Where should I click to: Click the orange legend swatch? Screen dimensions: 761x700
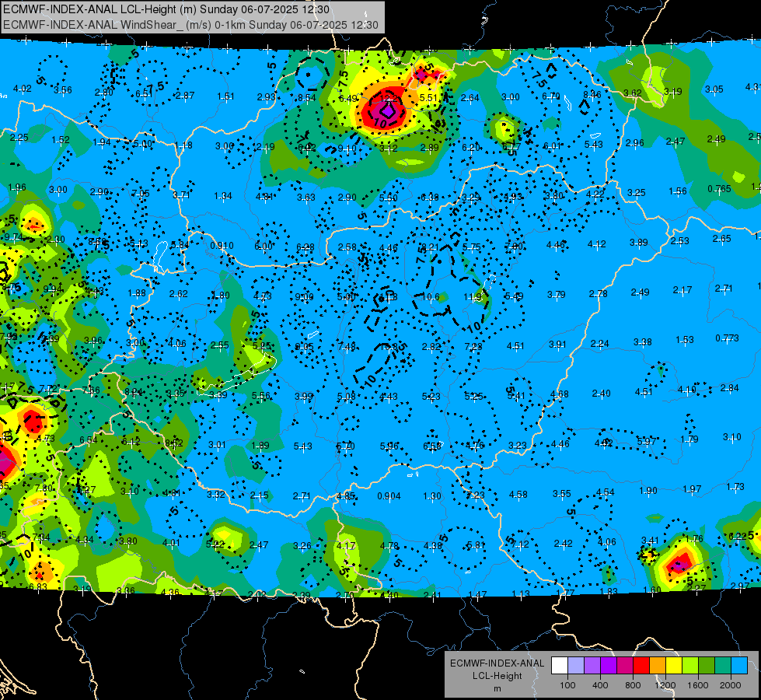coord(658,665)
